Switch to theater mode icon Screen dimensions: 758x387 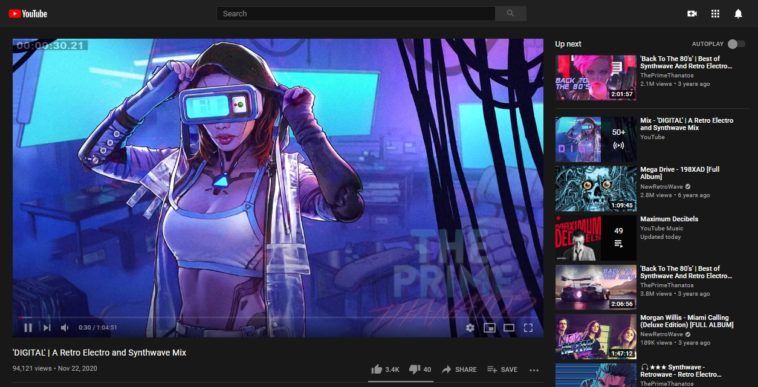tap(509, 328)
